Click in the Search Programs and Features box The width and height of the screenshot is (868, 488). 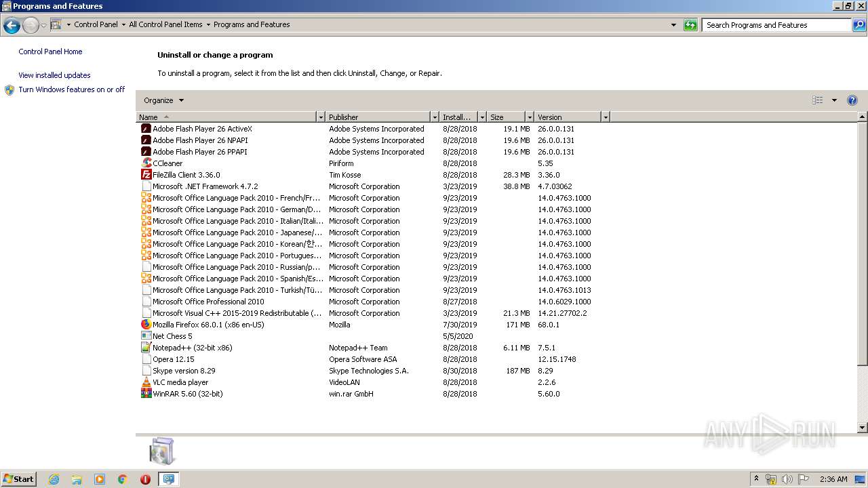pyautogui.click(x=776, y=25)
